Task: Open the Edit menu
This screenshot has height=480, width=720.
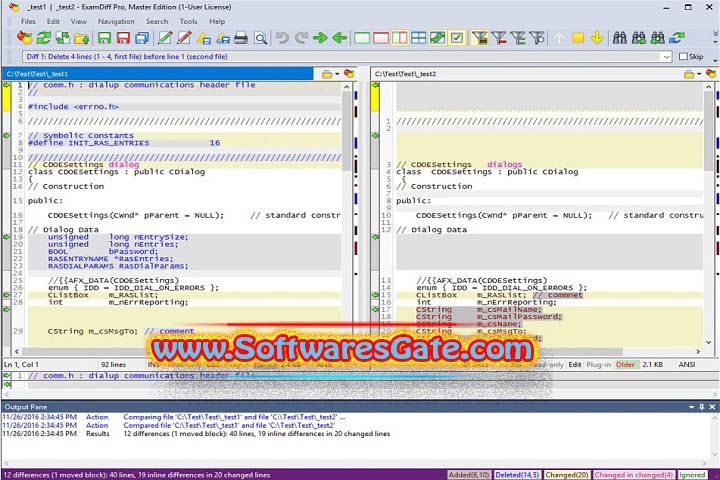Action: [x=53, y=22]
